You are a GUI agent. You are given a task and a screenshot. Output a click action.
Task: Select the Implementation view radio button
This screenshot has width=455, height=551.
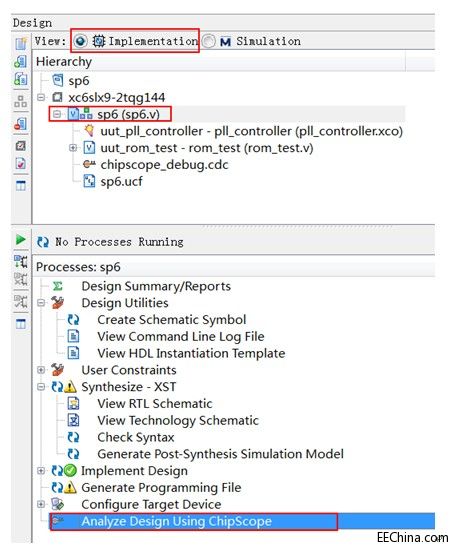tap(80, 41)
